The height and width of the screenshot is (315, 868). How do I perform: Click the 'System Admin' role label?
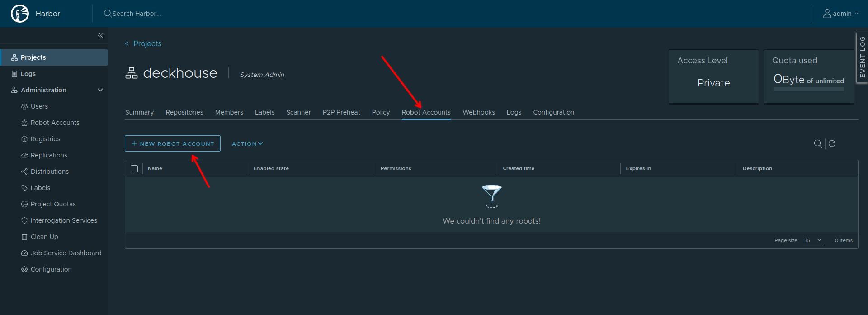[262, 75]
